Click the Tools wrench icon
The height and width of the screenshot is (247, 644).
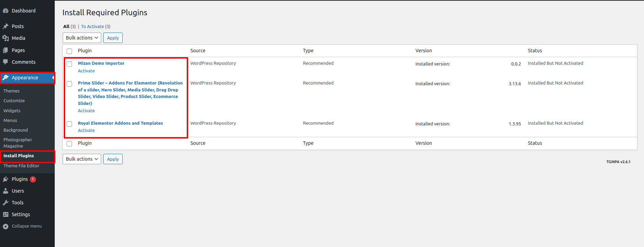pyautogui.click(x=6, y=203)
